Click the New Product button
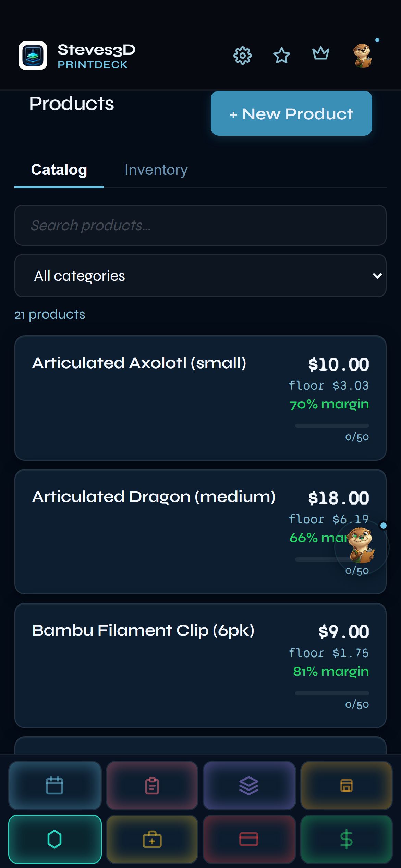 (x=291, y=113)
